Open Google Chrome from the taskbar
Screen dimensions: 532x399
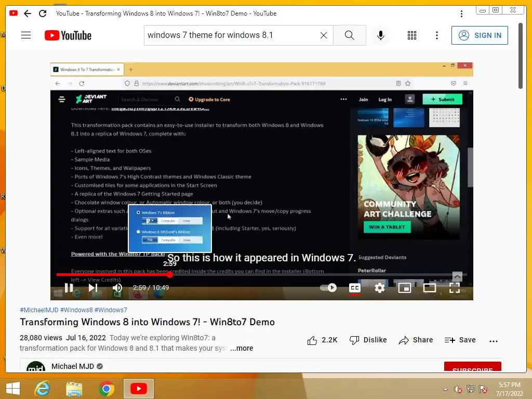pos(106,389)
